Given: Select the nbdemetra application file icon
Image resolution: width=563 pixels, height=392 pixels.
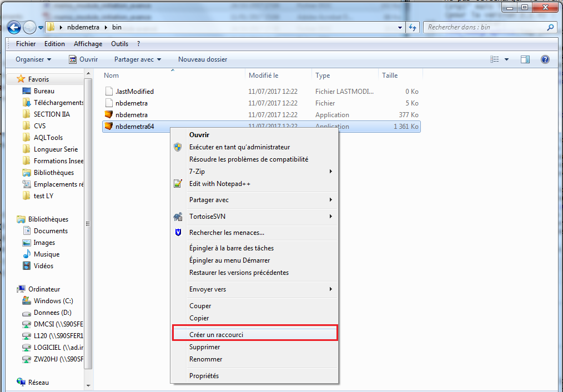Looking at the screenshot, I should (109, 115).
